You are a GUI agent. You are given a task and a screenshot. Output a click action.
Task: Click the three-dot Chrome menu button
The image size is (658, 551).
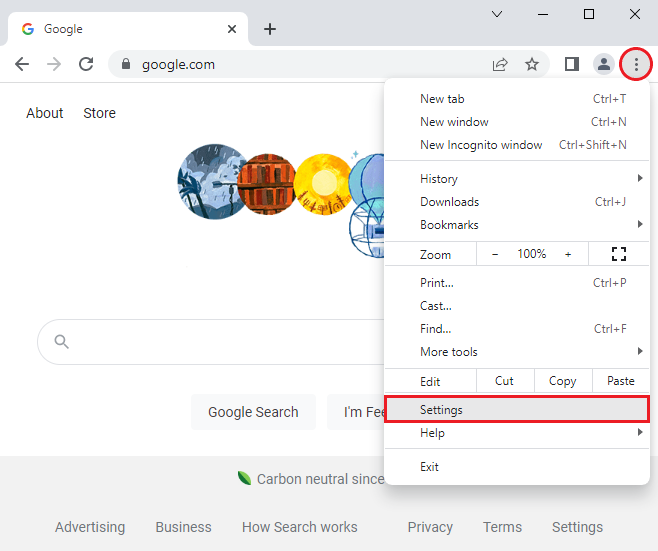636,64
